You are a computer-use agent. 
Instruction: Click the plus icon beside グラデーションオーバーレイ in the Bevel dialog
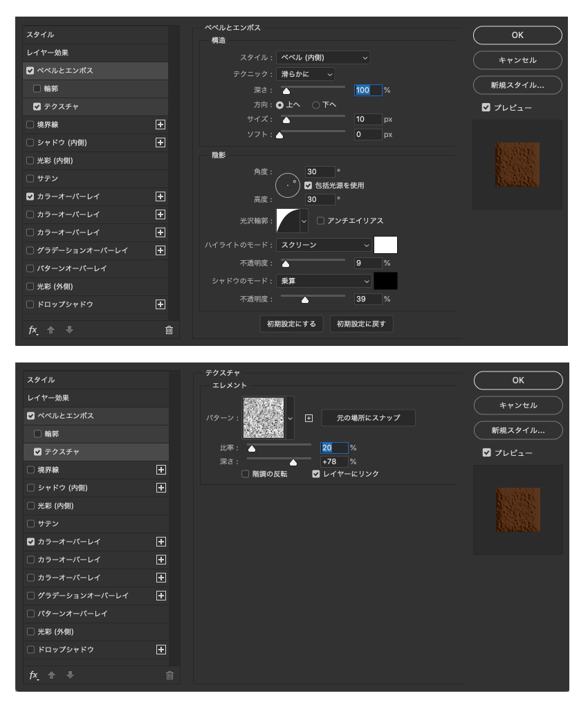160,250
